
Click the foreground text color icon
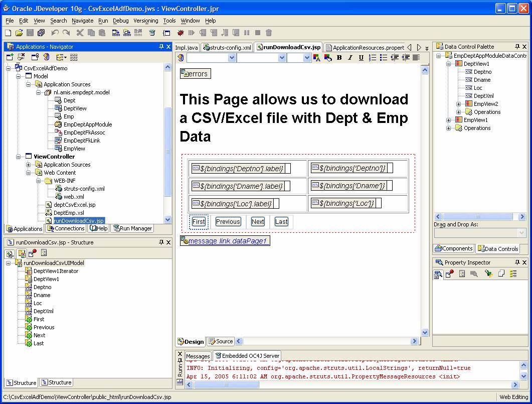tap(317, 58)
